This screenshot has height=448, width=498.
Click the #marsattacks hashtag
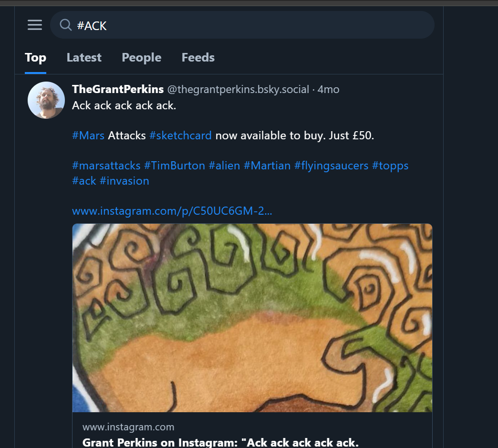pyautogui.click(x=106, y=166)
